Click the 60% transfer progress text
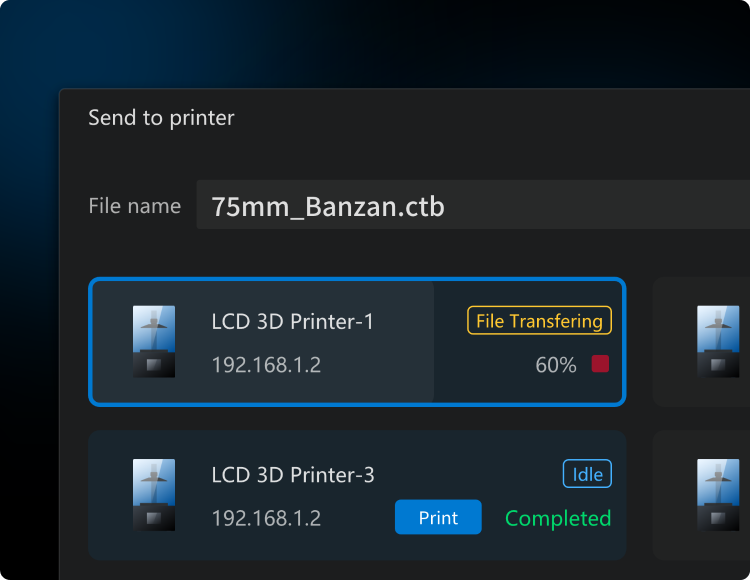 coord(556,365)
